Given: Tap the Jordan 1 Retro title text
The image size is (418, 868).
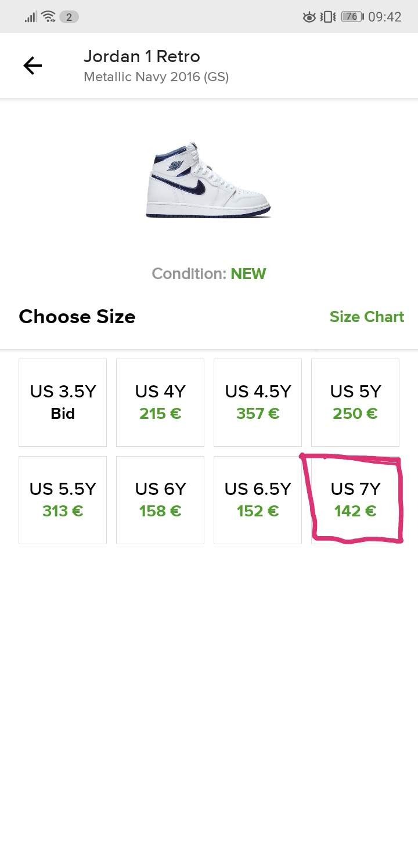Looking at the screenshot, I should [x=142, y=56].
